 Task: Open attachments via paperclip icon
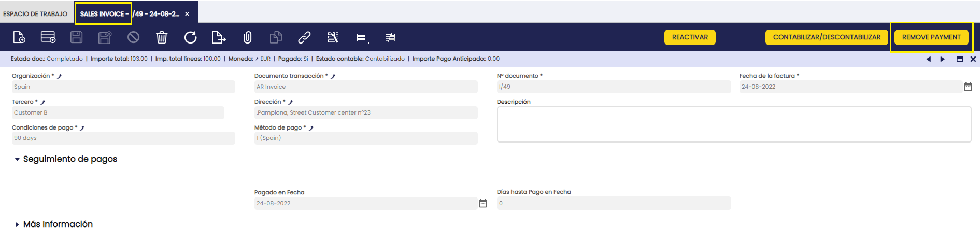pos(247,37)
